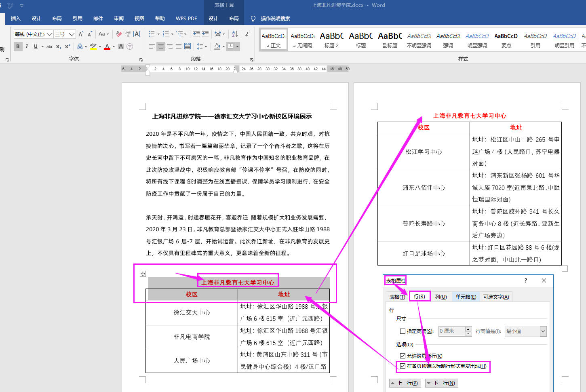Click the table move handle
586x392 pixels.
coord(143,274)
